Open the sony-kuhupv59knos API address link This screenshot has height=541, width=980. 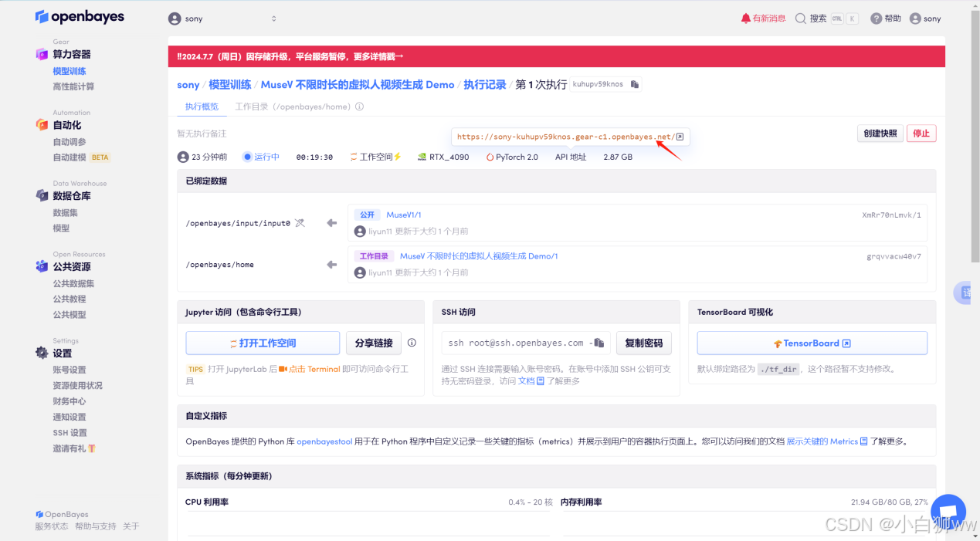pos(570,137)
